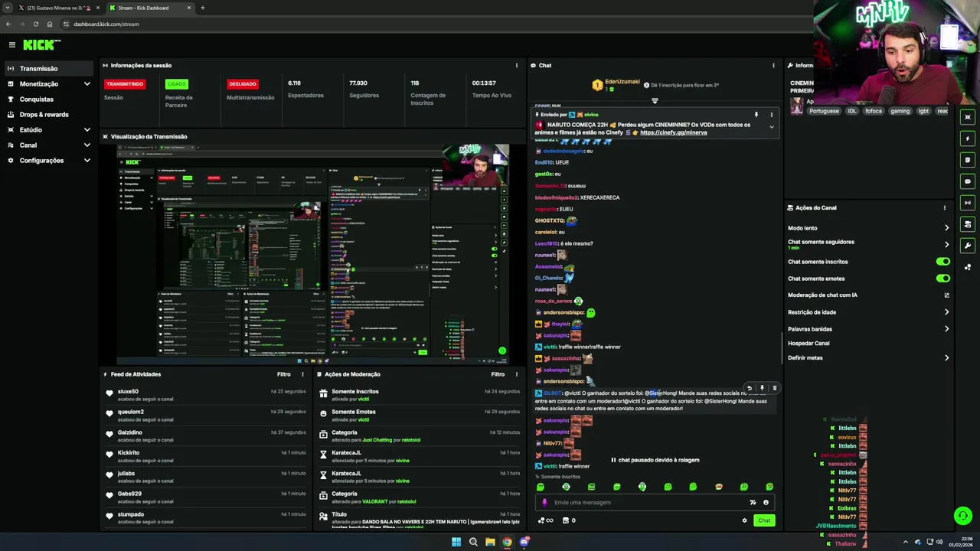Click the browser address bar
The width and height of the screenshot is (980, 551).
[x=436, y=24]
